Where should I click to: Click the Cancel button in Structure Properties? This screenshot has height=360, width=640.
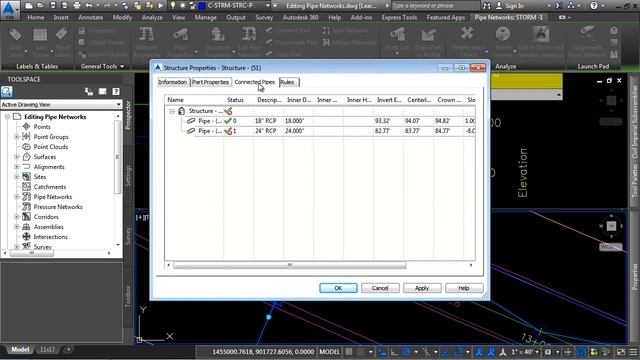380,288
